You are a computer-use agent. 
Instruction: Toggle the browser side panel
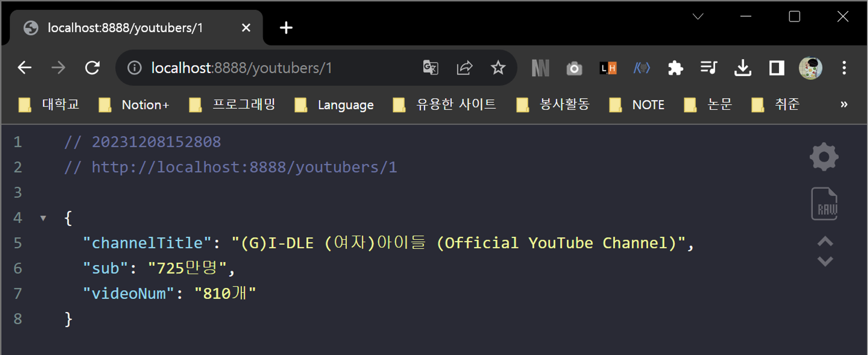pos(776,68)
